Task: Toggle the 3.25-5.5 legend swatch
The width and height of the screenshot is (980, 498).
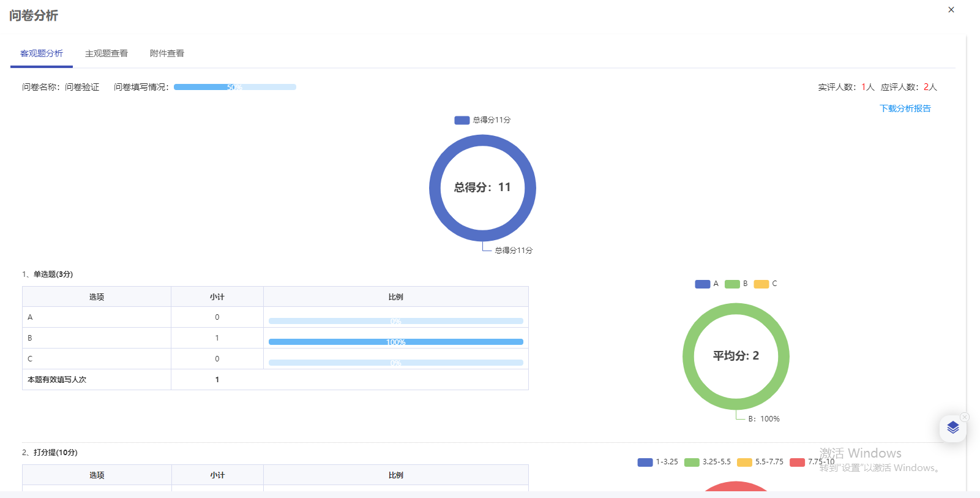Action: [x=692, y=462]
